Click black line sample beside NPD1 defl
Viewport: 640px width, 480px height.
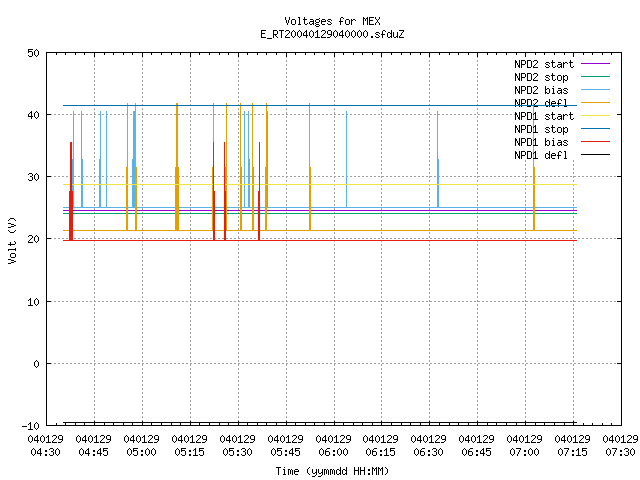point(595,155)
